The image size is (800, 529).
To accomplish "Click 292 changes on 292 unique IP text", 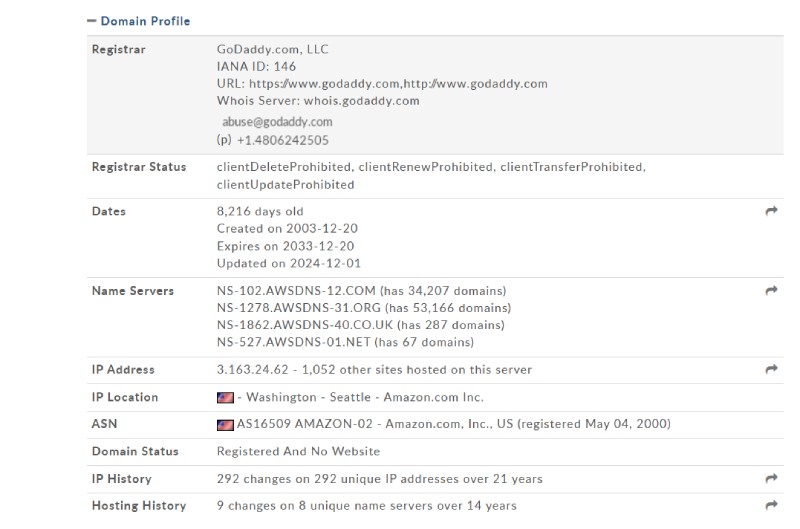I will pos(380,479).
